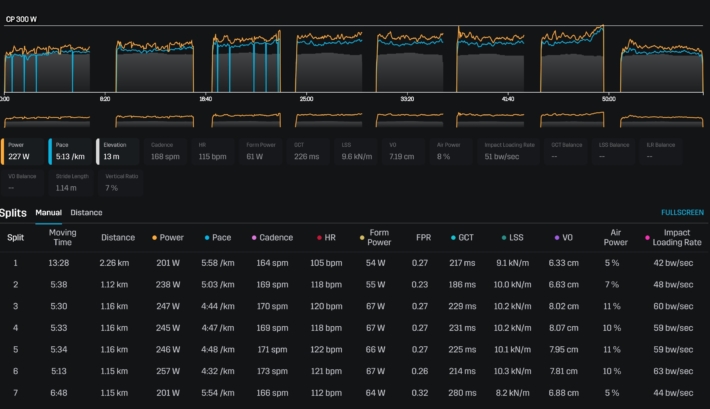Select the Impact Loading Rate 51 bw/sec tile
The width and height of the screenshot is (710, 409).
pyautogui.click(x=507, y=150)
